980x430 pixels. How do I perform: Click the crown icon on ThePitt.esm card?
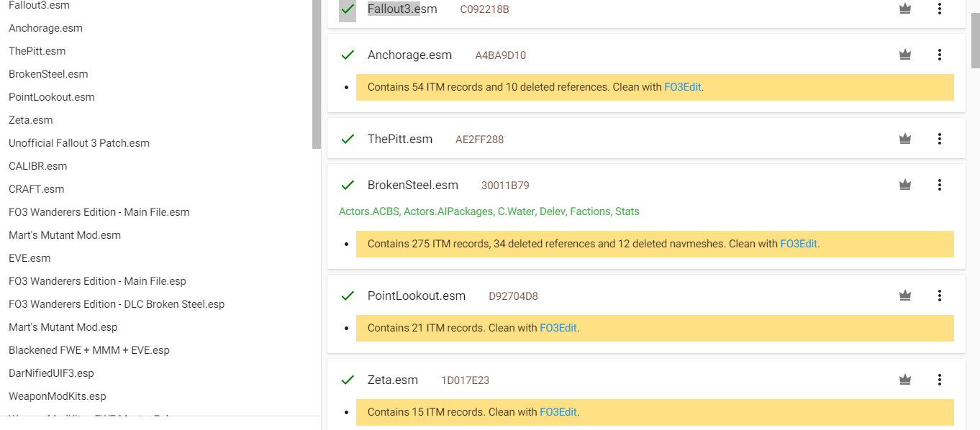(x=905, y=139)
